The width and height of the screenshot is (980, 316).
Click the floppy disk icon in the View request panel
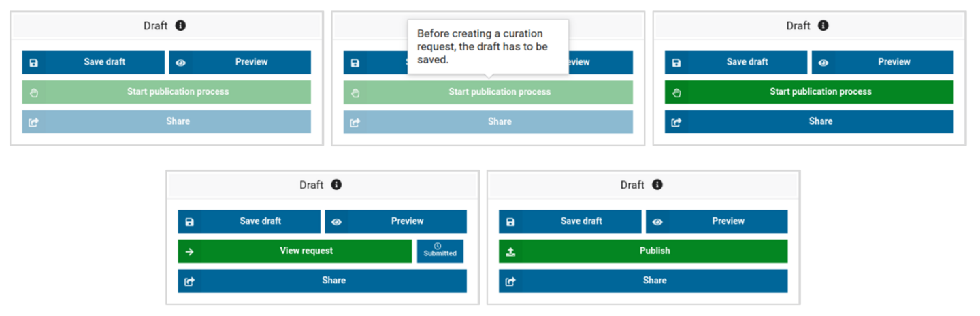tap(190, 221)
